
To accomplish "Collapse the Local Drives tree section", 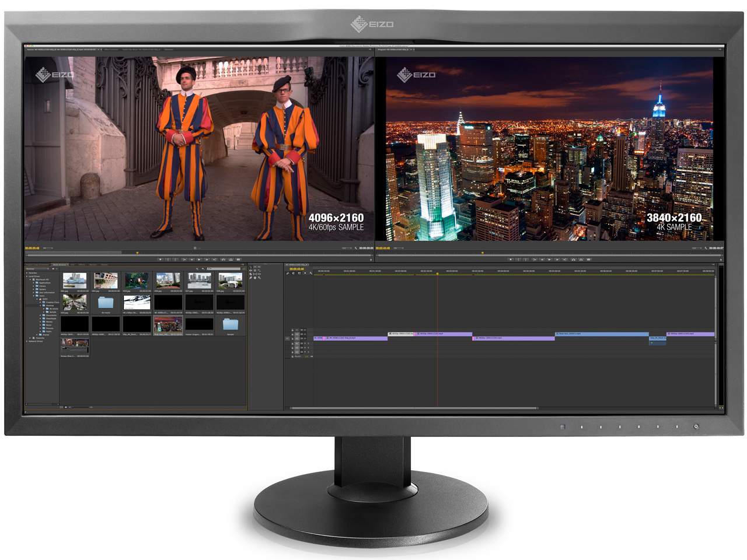I will click(27, 276).
